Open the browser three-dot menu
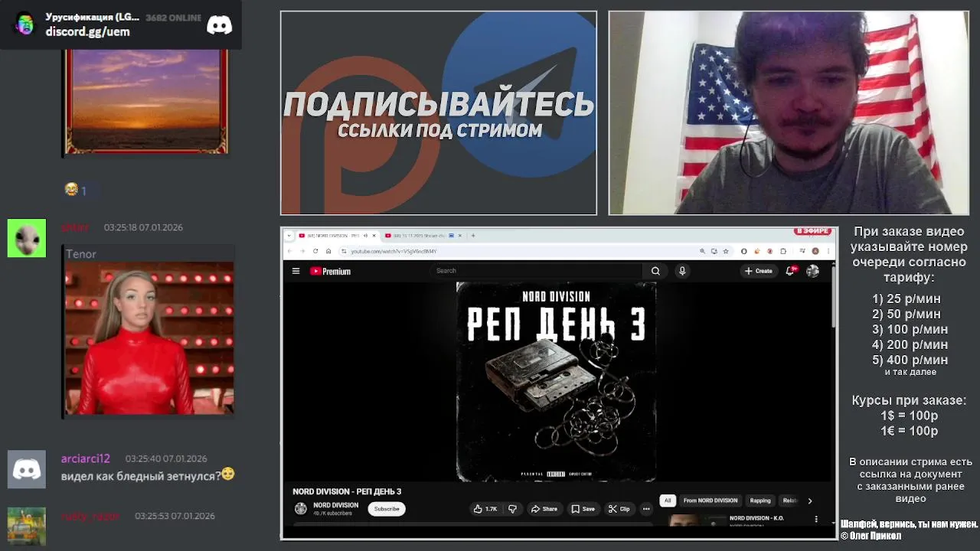This screenshot has height=551, width=980. pos(828,251)
